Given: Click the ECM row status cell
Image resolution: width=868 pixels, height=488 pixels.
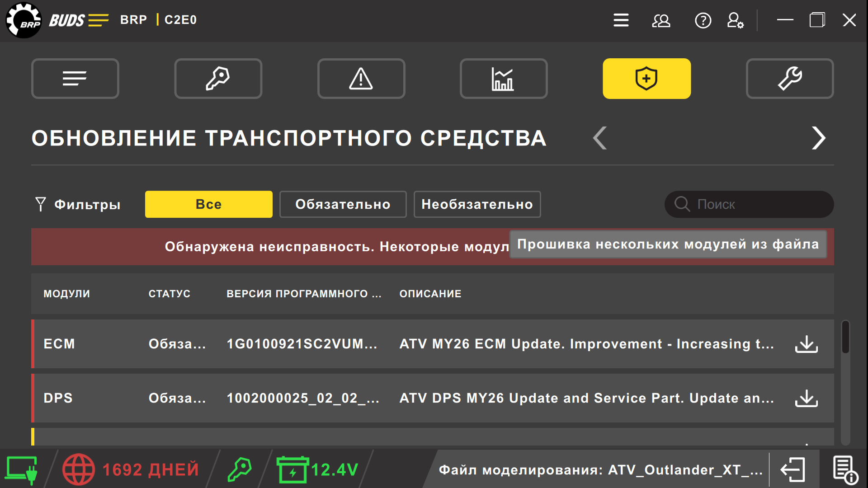Looking at the screenshot, I should [x=177, y=344].
